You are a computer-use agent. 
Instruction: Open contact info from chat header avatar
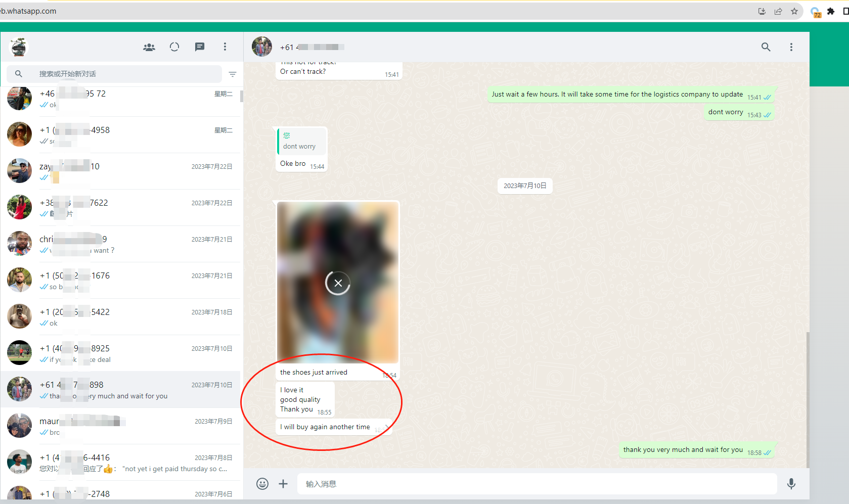tap(262, 47)
